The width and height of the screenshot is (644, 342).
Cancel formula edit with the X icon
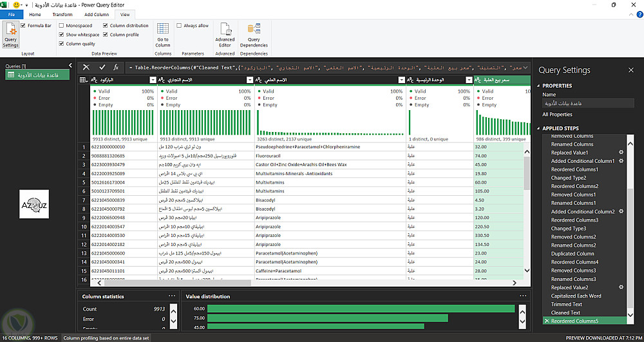pyautogui.click(x=86, y=67)
